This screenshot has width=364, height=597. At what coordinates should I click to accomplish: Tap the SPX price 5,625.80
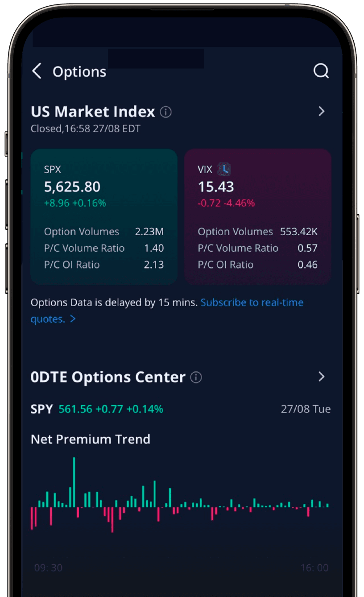72,187
